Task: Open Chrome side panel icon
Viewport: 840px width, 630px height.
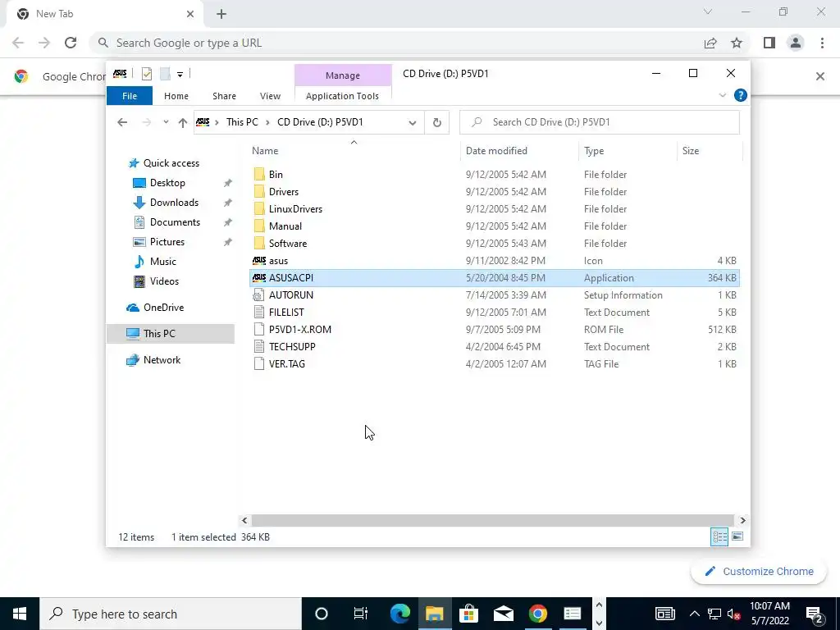Action: pos(769,43)
